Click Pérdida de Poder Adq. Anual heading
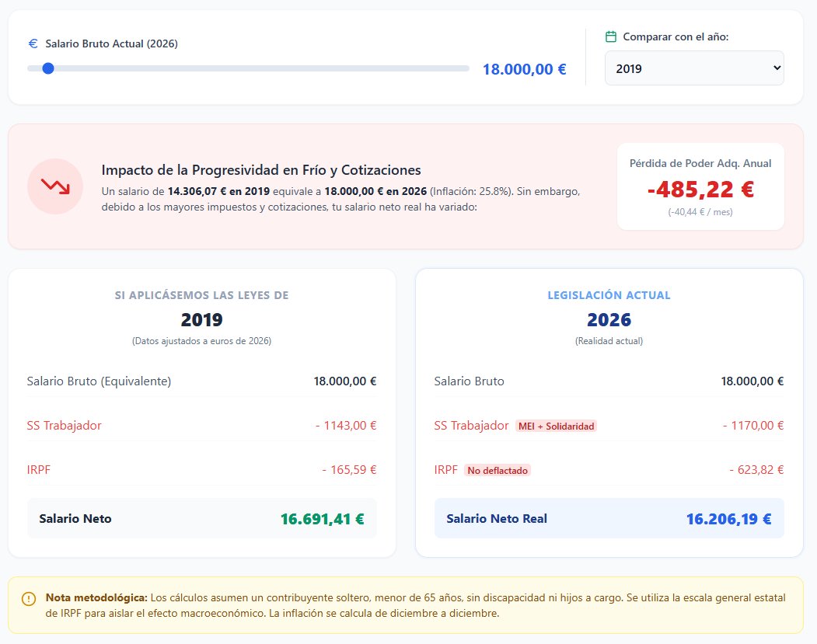The height and width of the screenshot is (644, 817). click(x=700, y=163)
